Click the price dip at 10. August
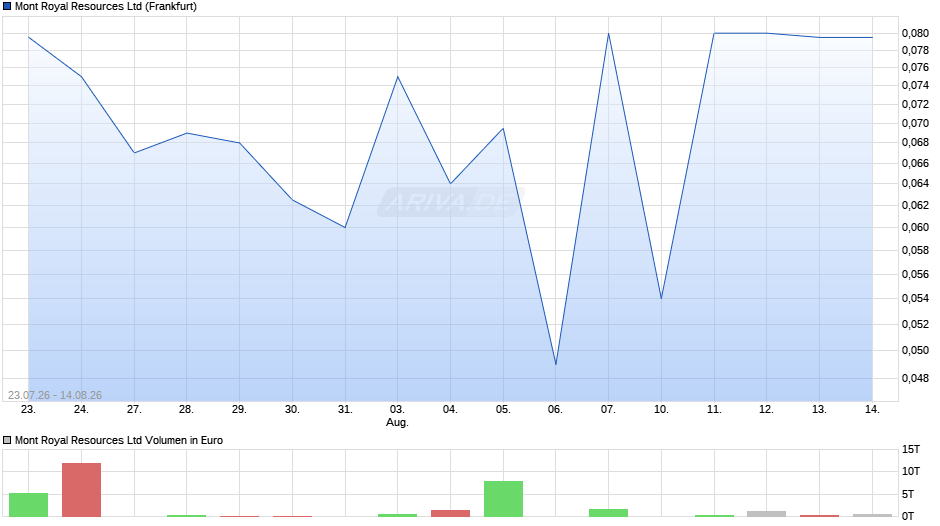This screenshot has height=526, width=940. pos(661,298)
